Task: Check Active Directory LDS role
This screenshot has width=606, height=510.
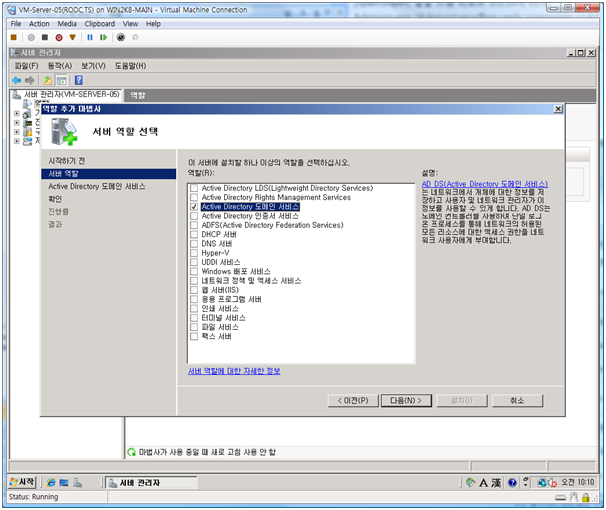Action: (194, 188)
